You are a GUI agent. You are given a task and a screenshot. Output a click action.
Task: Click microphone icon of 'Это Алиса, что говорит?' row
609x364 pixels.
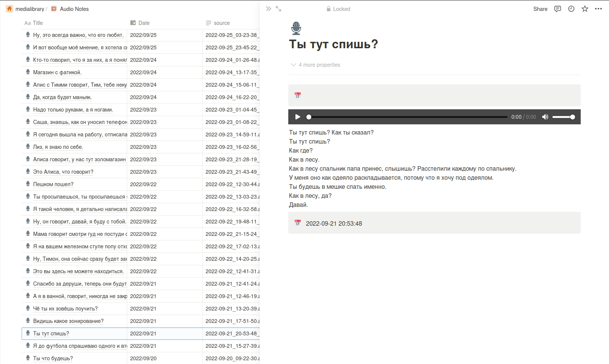point(28,171)
